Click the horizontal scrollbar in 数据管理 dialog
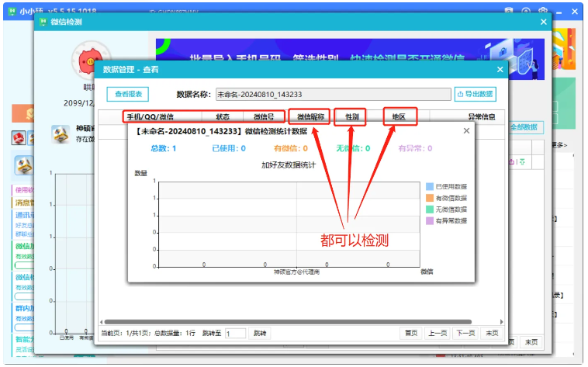This screenshot has width=588, height=367. click(288, 322)
